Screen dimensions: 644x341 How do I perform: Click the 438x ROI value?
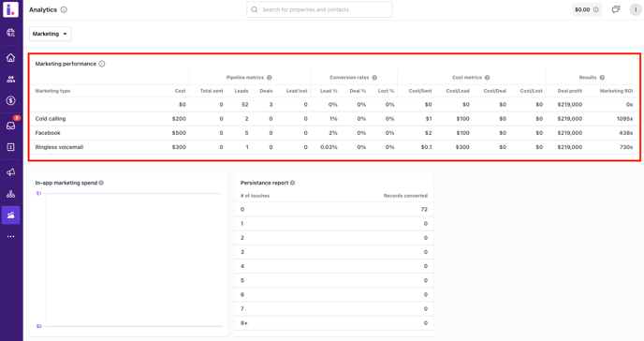click(x=626, y=133)
